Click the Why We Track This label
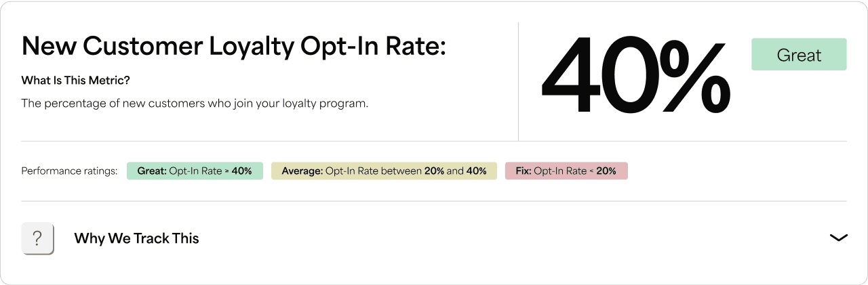This screenshot has height=285, width=868. 136,238
